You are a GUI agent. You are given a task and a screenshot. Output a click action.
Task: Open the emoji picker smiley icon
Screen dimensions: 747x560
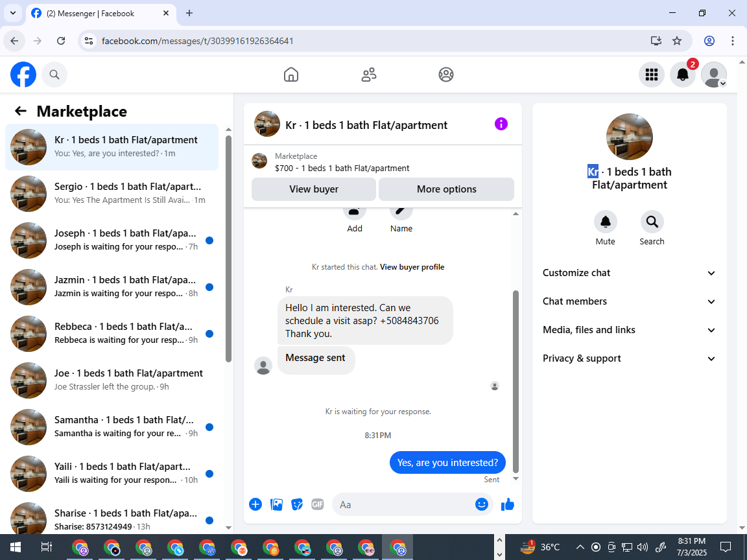pyautogui.click(x=482, y=504)
